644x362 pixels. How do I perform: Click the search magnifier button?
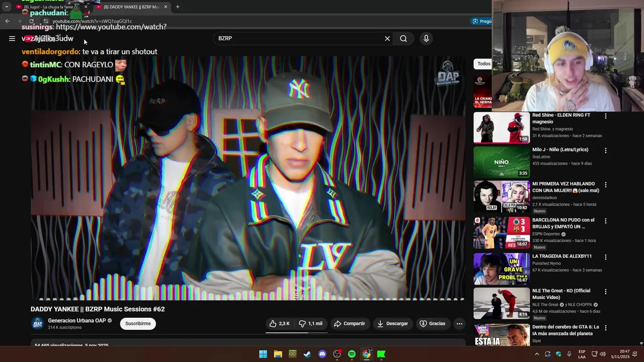tap(404, 38)
